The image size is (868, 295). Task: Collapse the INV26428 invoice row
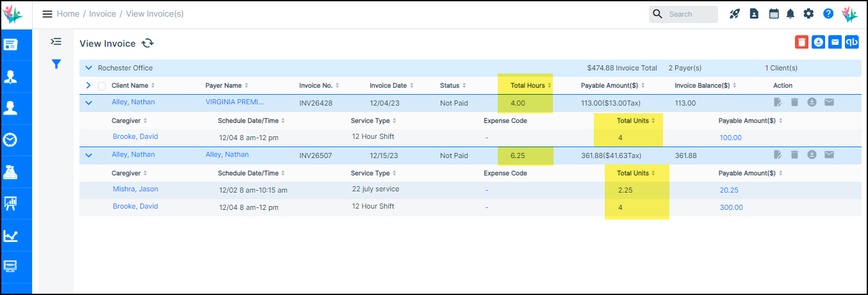[x=89, y=102]
